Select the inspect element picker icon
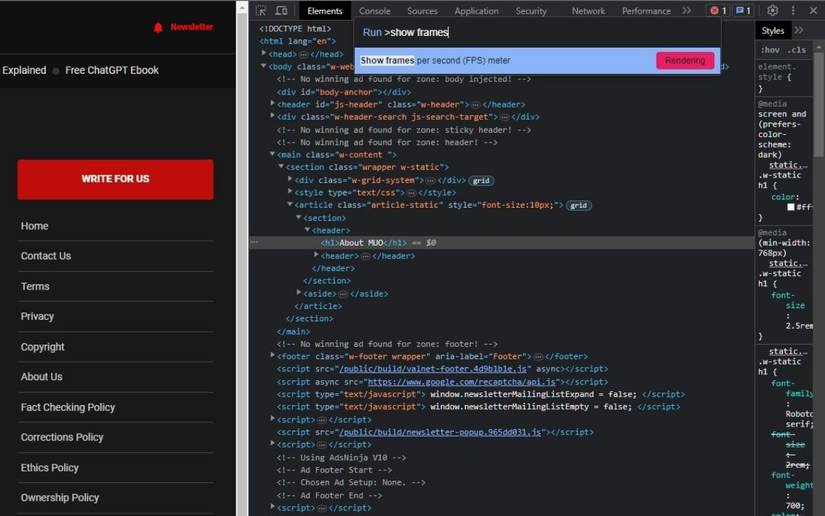 click(x=261, y=11)
